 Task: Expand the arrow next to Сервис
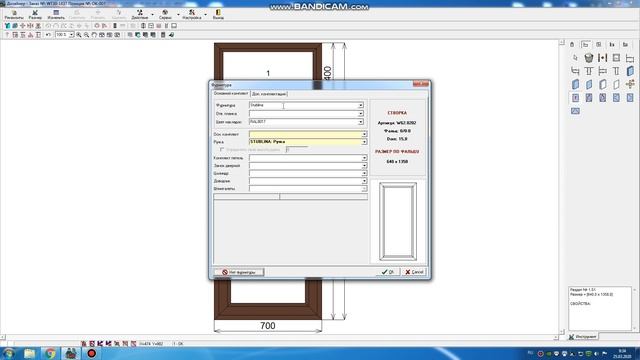178,15
